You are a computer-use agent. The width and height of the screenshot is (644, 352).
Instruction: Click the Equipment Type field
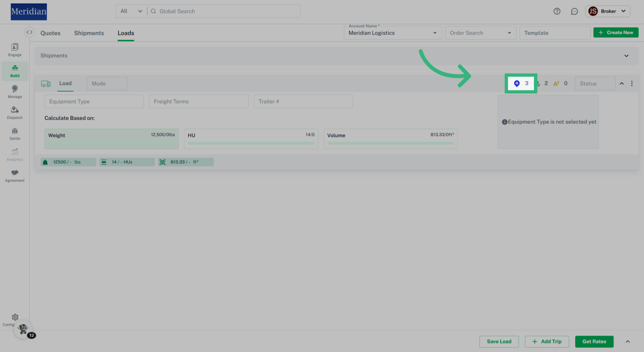pos(94,101)
